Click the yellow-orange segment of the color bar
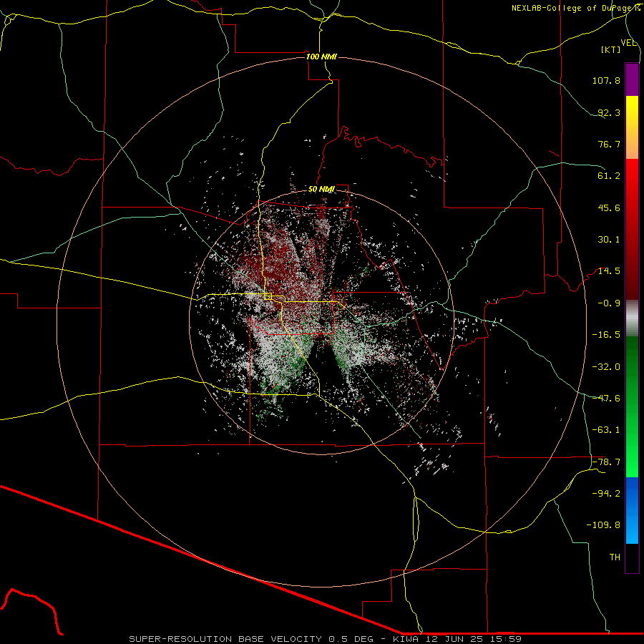The height and width of the screenshot is (644, 644). click(x=632, y=127)
